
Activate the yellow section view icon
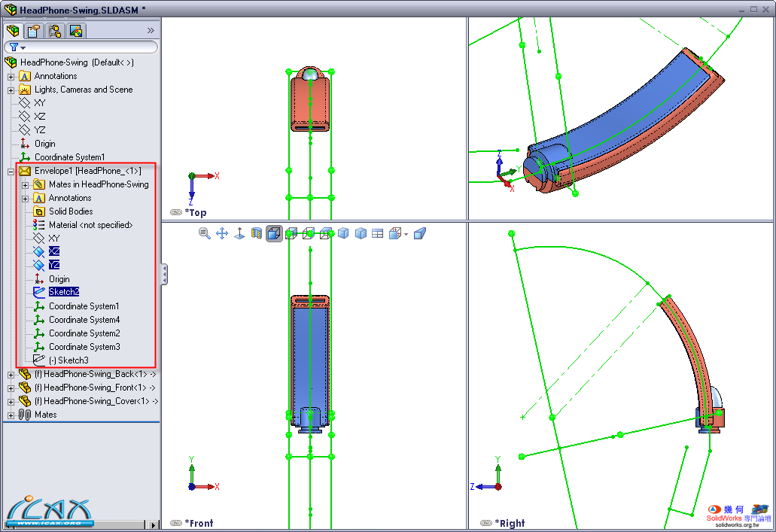click(257, 234)
